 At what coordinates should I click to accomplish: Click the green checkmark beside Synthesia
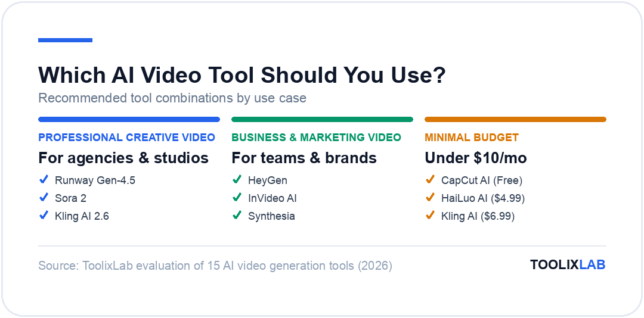pyautogui.click(x=237, y=216)
